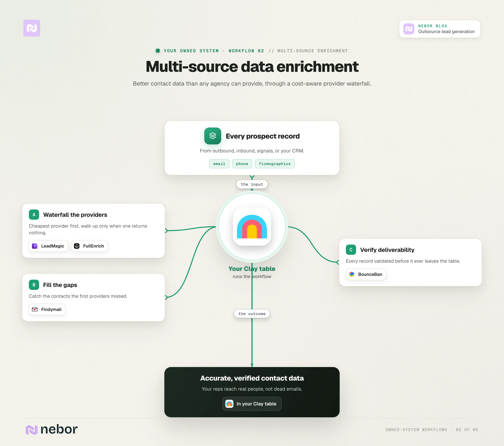
Task: Click the "the input" connector label
Action: coord(252,184)
